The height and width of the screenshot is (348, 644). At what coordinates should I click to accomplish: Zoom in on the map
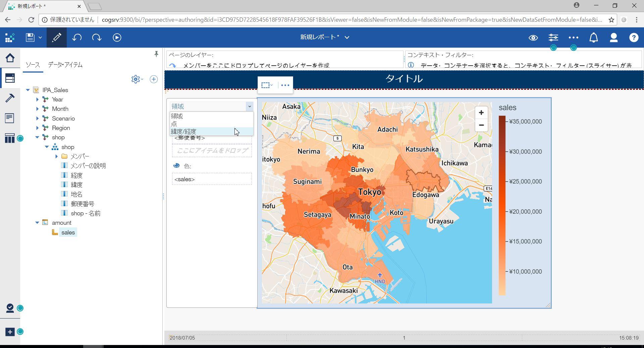point(481,113)
